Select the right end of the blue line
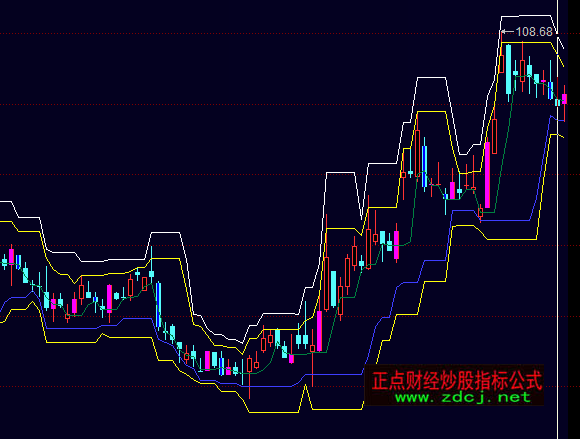The image size is (580, 439). pos(564,121)
